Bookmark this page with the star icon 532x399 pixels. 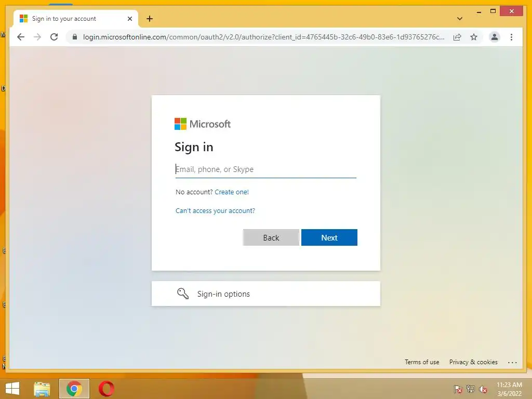[x=474, y=37]
